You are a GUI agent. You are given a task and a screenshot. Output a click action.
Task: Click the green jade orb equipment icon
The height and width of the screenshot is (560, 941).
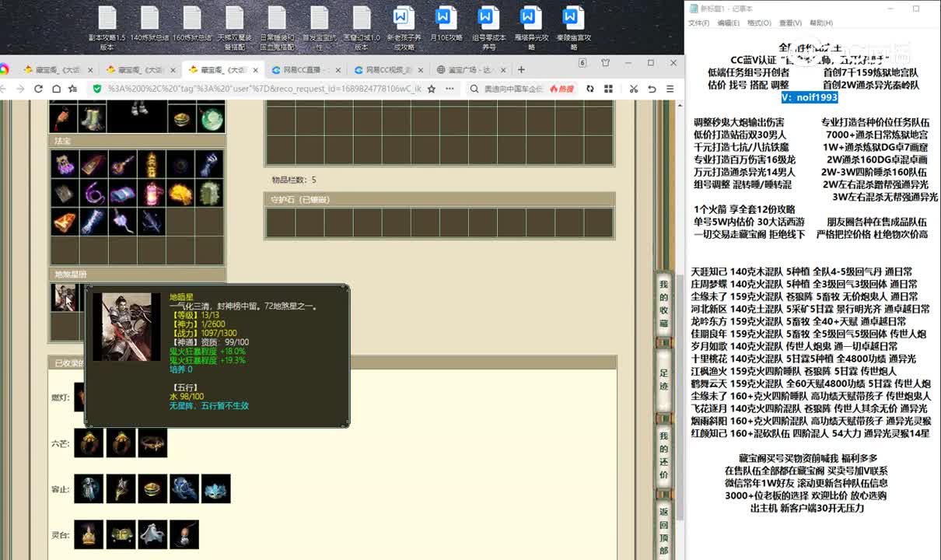click(x=210, y=117)
